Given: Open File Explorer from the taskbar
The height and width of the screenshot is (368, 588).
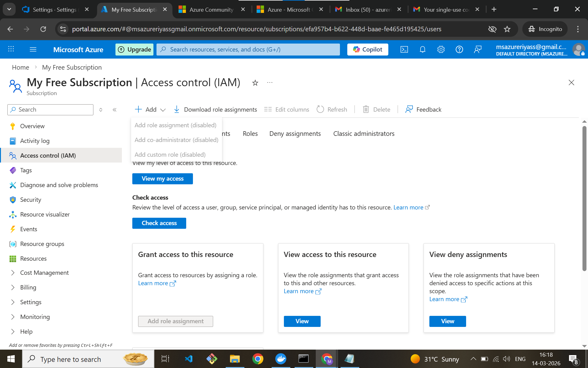Looking at the screenshot, I should click(235, 359).
